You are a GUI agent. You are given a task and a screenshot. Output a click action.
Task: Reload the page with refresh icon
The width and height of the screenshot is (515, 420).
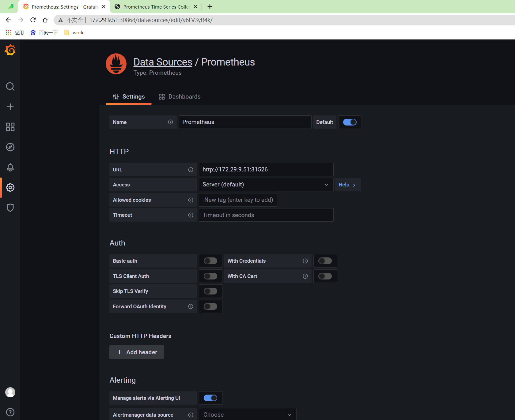(33, 20)
